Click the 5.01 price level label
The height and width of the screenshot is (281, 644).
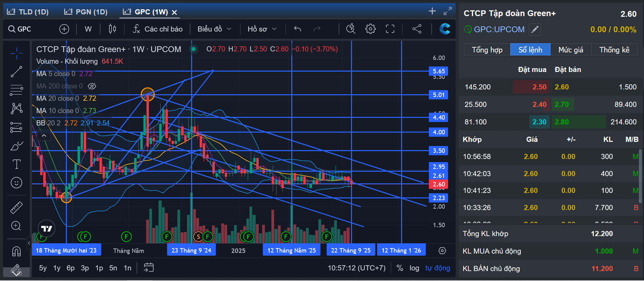[438, 95]
